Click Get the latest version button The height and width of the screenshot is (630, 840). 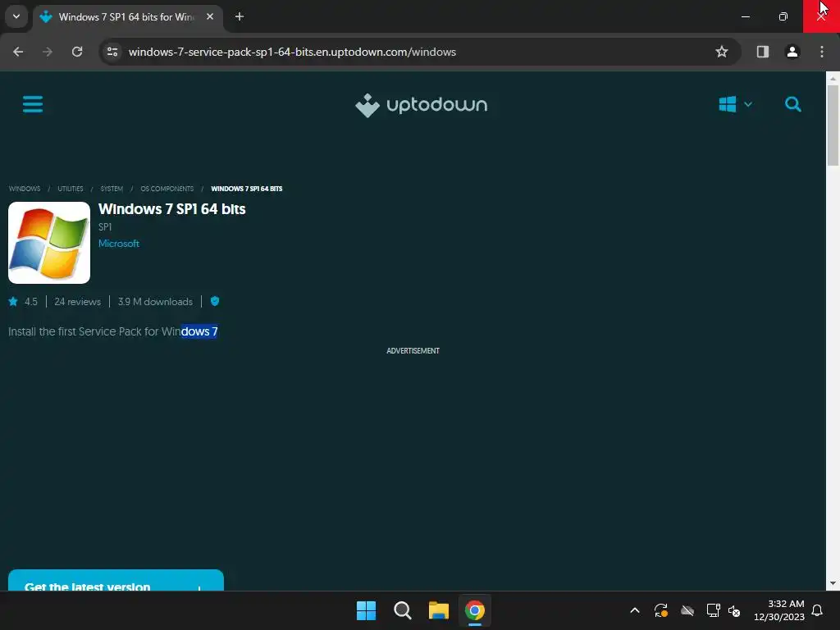coord(116,581)
